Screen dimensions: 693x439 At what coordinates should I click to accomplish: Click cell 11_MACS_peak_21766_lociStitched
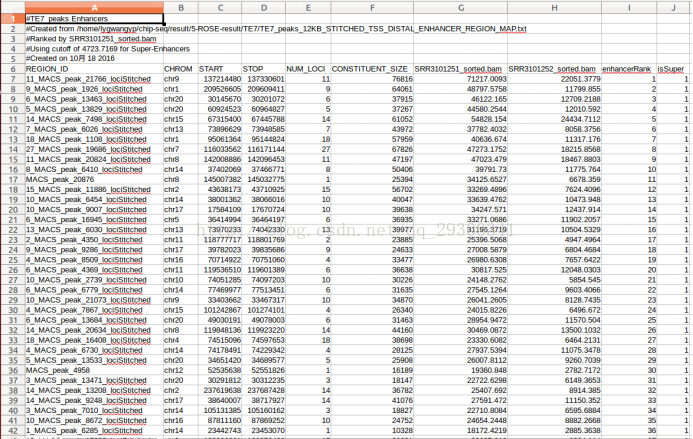(x=94, y=79)
